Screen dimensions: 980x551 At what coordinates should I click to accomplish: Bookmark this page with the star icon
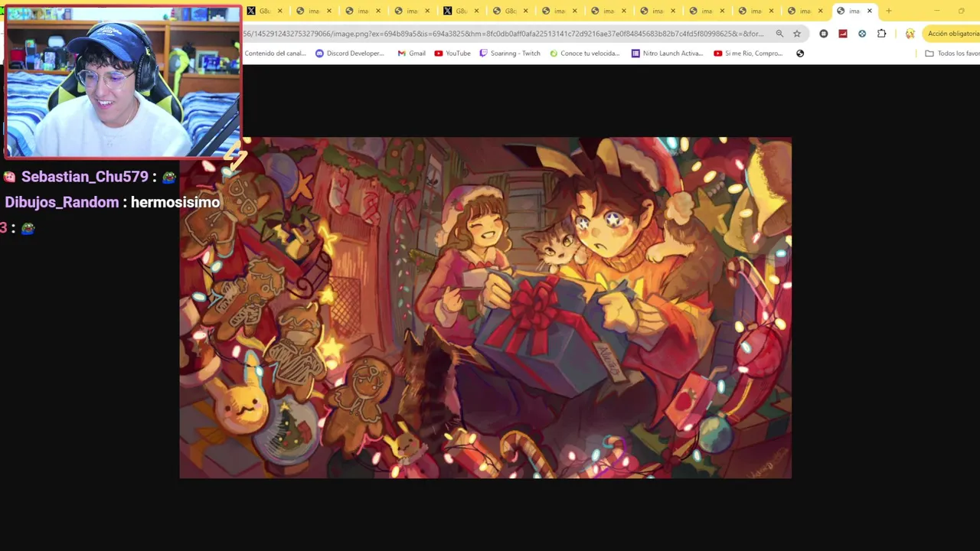coord(797,34)
